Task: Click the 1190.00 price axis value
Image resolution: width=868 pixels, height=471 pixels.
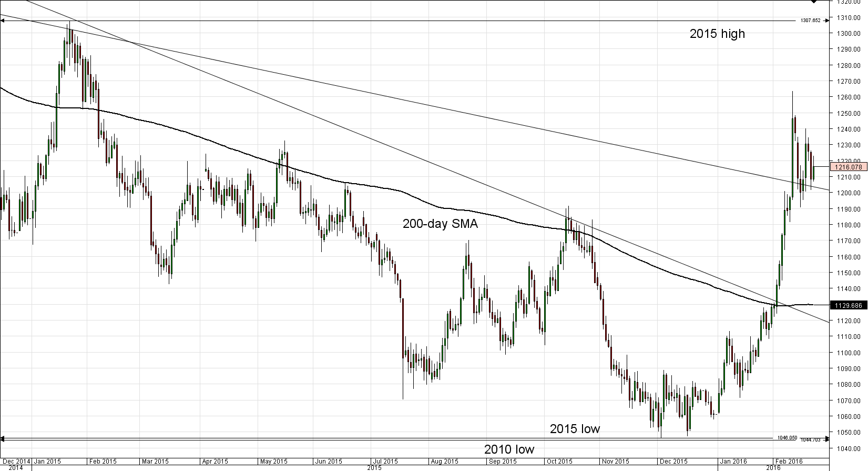Action: pos(850,209)
